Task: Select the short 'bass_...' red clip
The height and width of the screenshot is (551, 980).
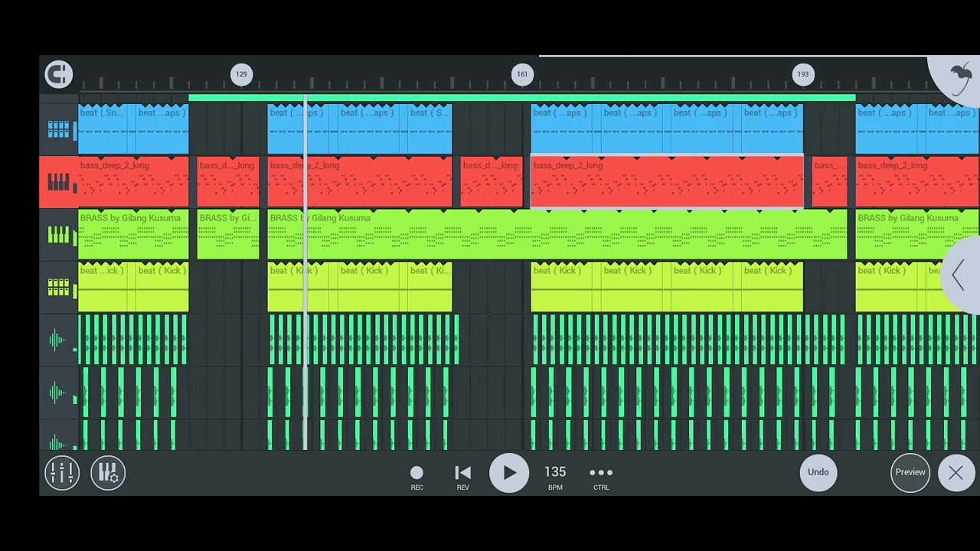Action: (x=830, y=182)
